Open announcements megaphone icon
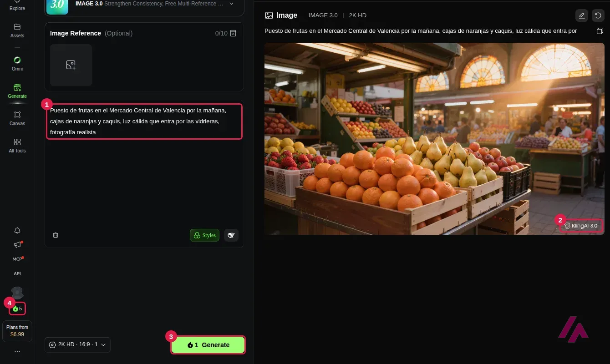 pyautogui.click(x=17, y=245)
